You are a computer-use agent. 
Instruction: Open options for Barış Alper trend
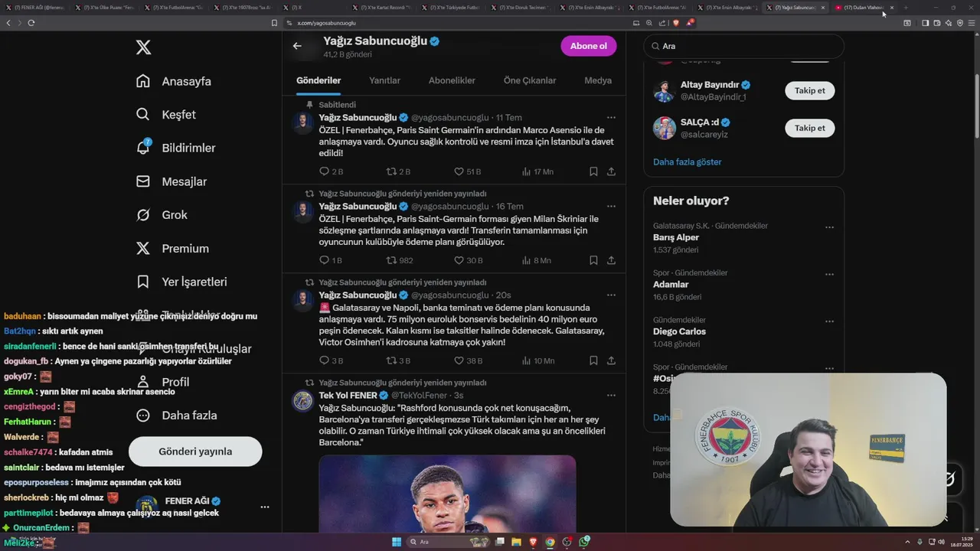tap(829, 227)
